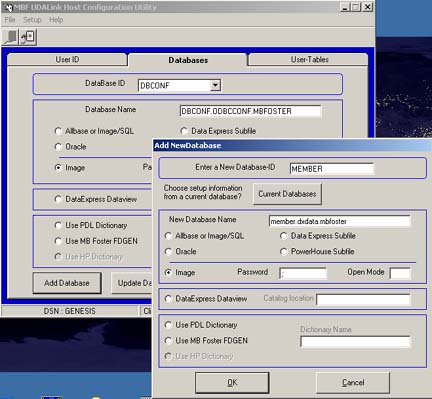Close the Host Configuration Utility window
Image resolution: width=432 pixels, height=399 pixels.
coord(367,7)
